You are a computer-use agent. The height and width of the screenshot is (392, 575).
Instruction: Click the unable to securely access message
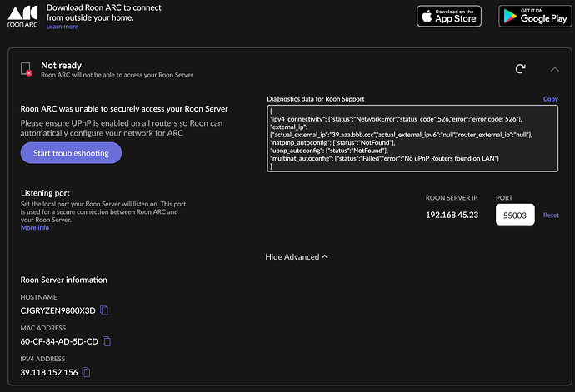click(124, 109)
